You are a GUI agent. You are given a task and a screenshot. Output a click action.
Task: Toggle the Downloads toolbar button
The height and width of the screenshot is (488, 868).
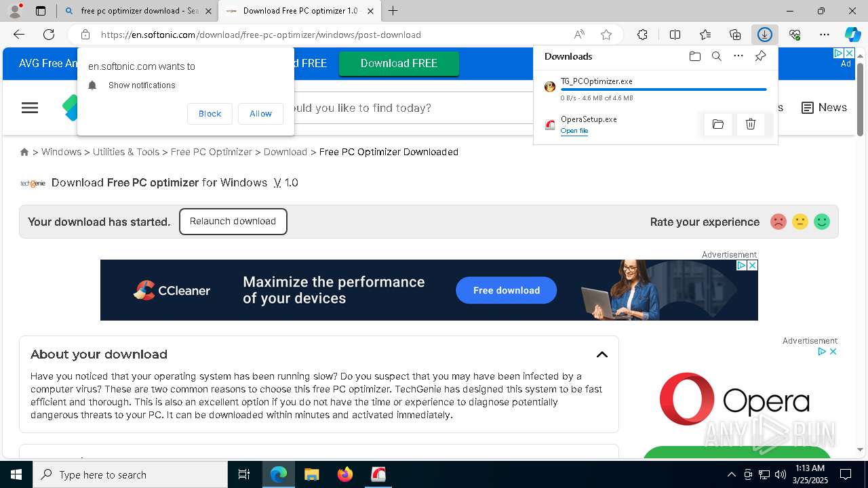coord(765,35)
